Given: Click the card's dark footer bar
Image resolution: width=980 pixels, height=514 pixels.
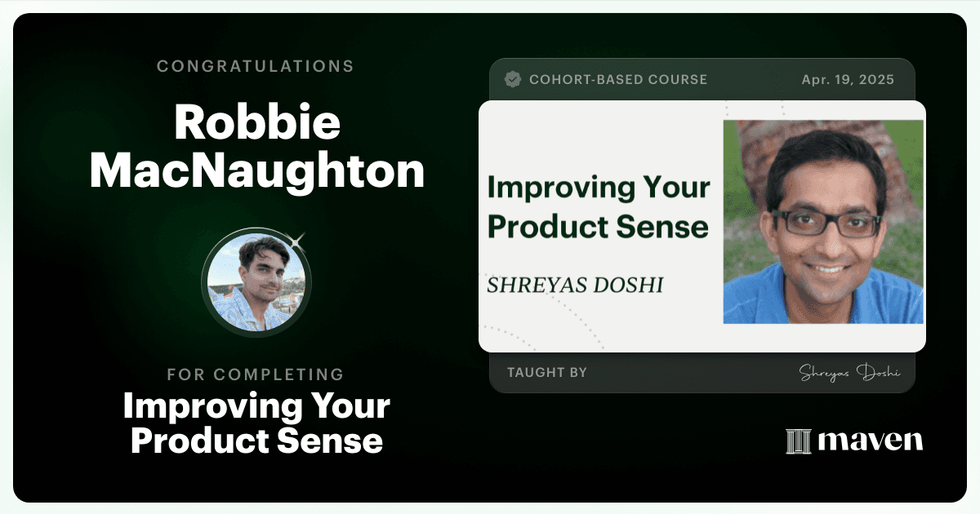Looking at the screenshot, I should click(702, 373).
